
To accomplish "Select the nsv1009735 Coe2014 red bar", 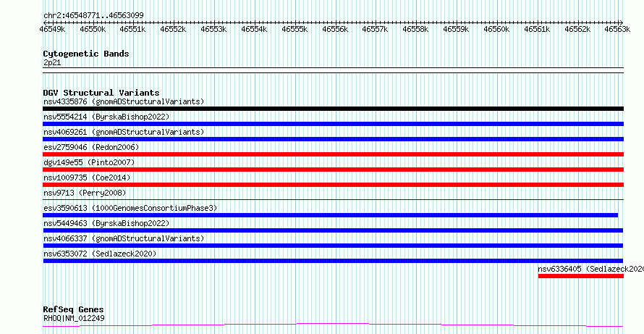I will click(x=333, y=185).
